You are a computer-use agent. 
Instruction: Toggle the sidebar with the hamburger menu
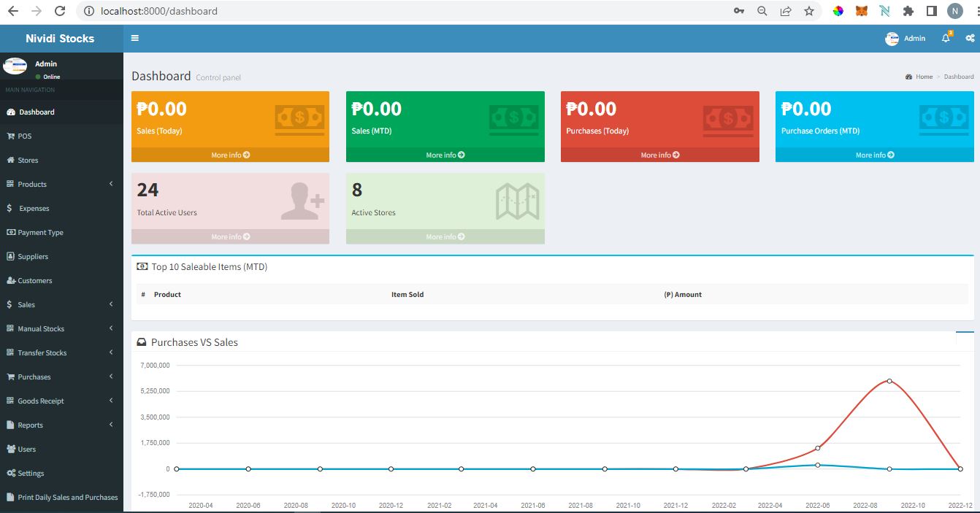(135, 37)
